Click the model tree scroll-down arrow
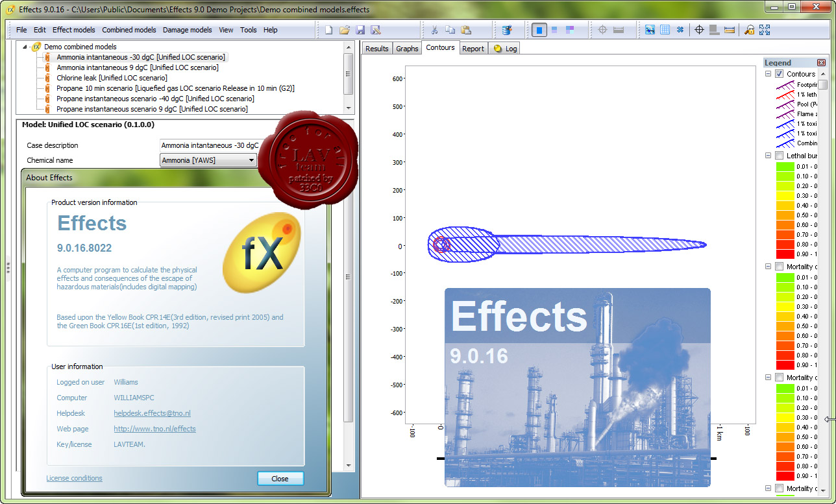The height and width of the screenshot is (504, 836). [349, 108]
